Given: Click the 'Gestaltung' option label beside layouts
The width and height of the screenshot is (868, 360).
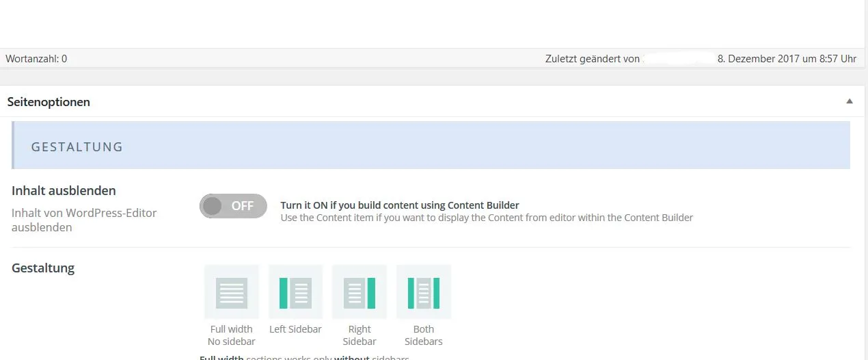Looking at the screenshot, I should tap(43, 268).
